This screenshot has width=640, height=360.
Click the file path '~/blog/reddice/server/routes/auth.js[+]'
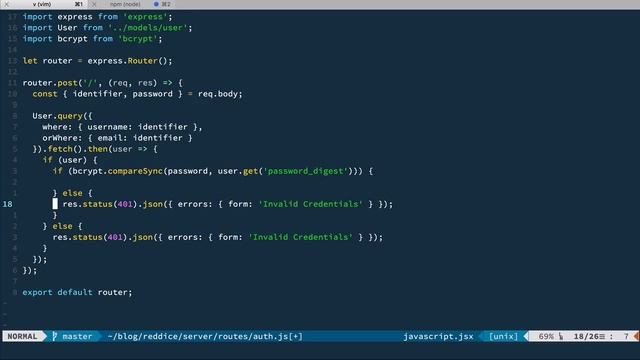click(x=205, y=336)
